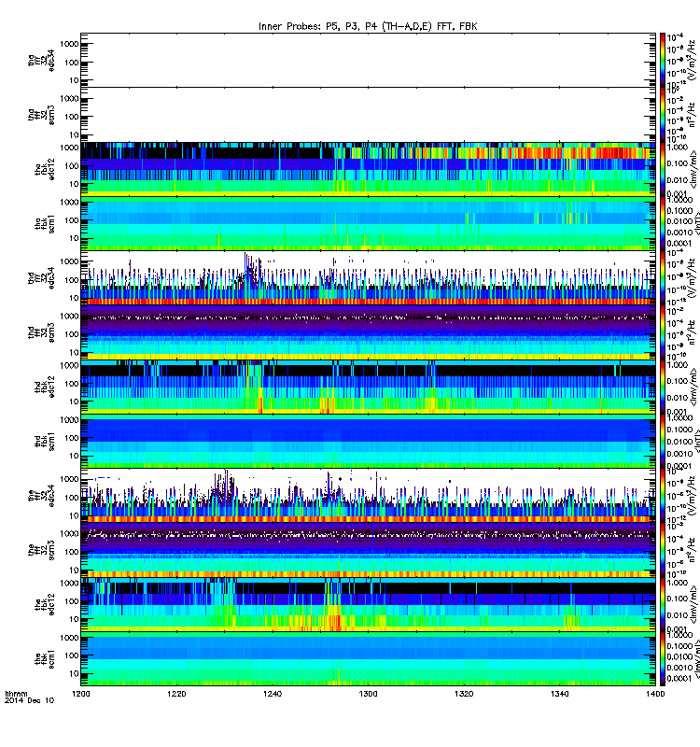Click the "the fbk scm1" axis label

[45, 659]
